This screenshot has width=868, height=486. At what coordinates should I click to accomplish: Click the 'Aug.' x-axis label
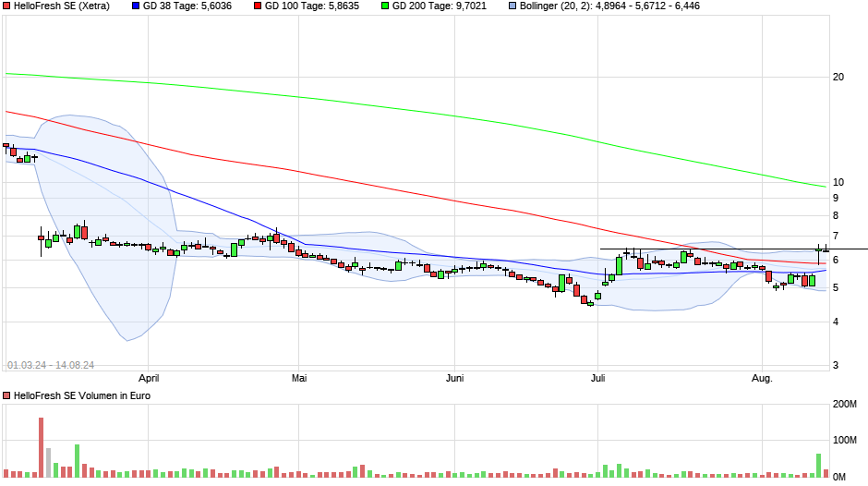tap(762, 378)
